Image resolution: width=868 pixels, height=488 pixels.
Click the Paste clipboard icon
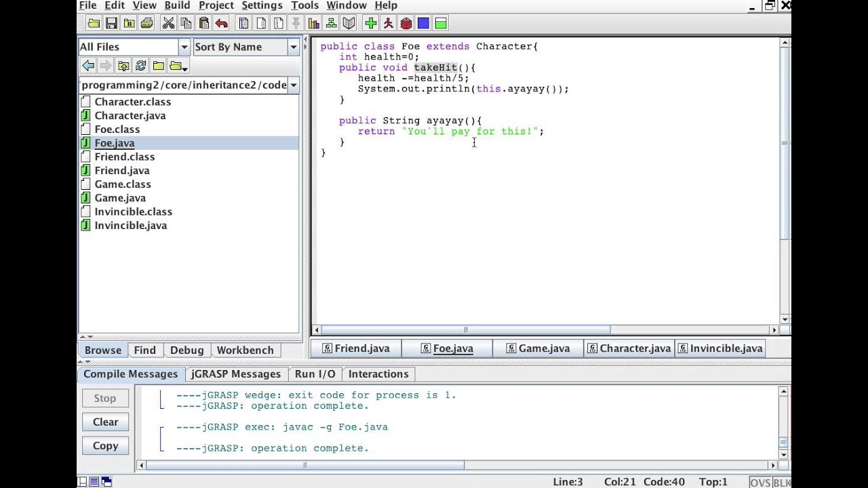[203, 24]
